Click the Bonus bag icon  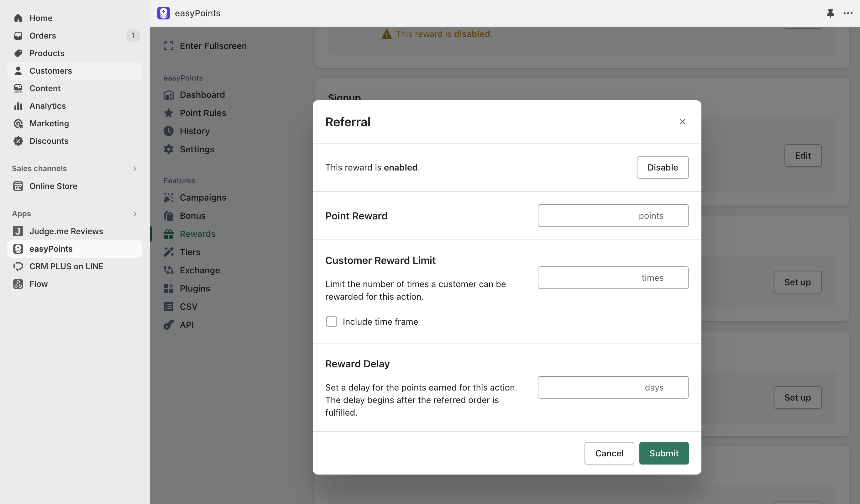[169, 216]
